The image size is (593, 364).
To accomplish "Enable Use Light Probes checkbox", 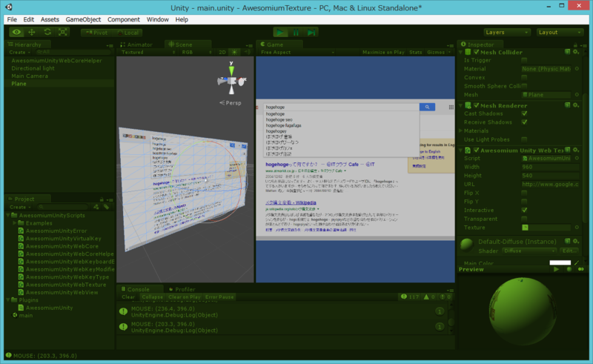I will pyautogui.click(x=524, y=139).
